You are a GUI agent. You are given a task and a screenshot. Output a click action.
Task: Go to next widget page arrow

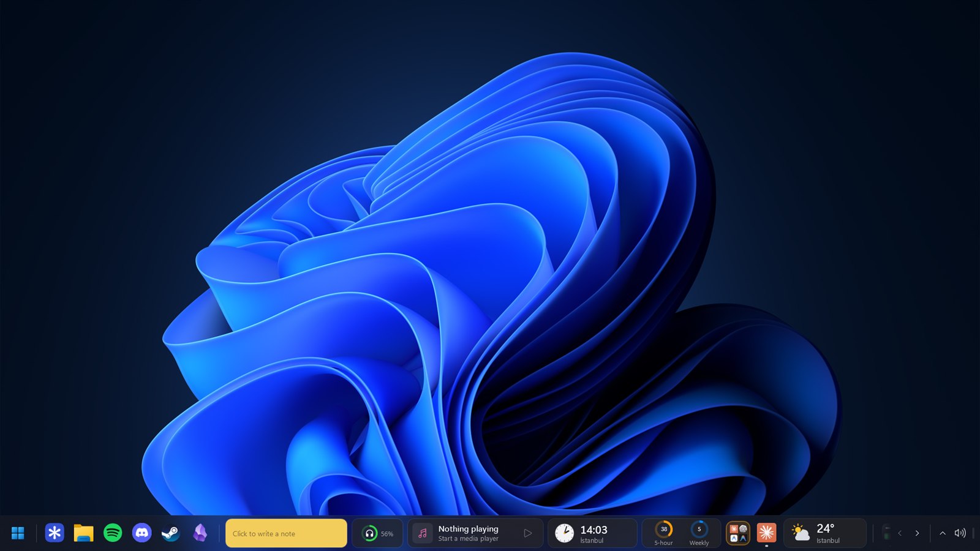point(917,533)
